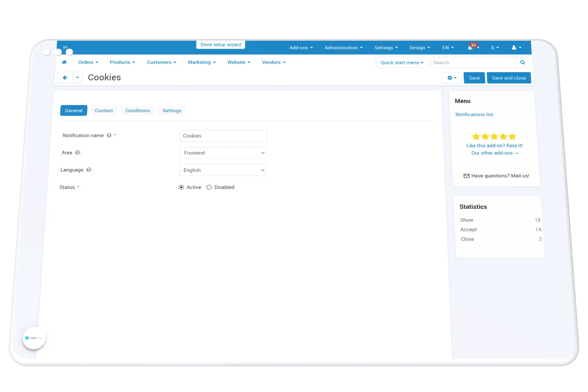Click the magnifier search icon button
Screen dimensions: 588x392
click(x=523, y=63)
